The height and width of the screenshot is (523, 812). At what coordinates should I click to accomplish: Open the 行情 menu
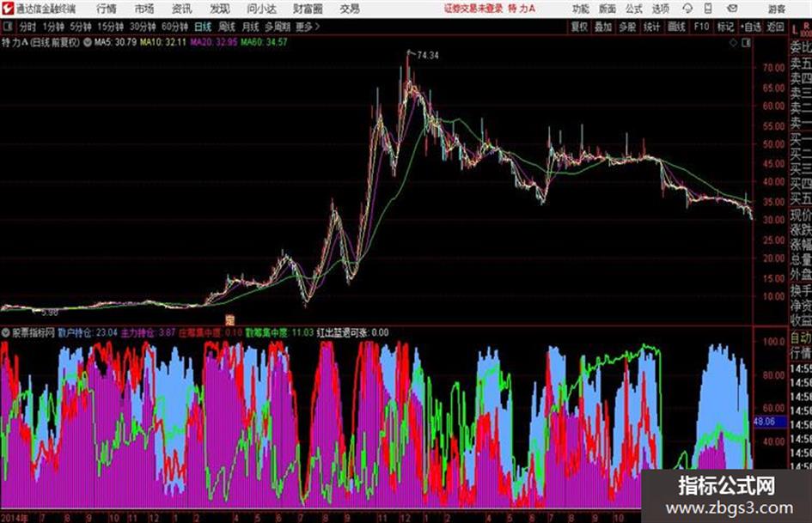(x=107, y=9)
